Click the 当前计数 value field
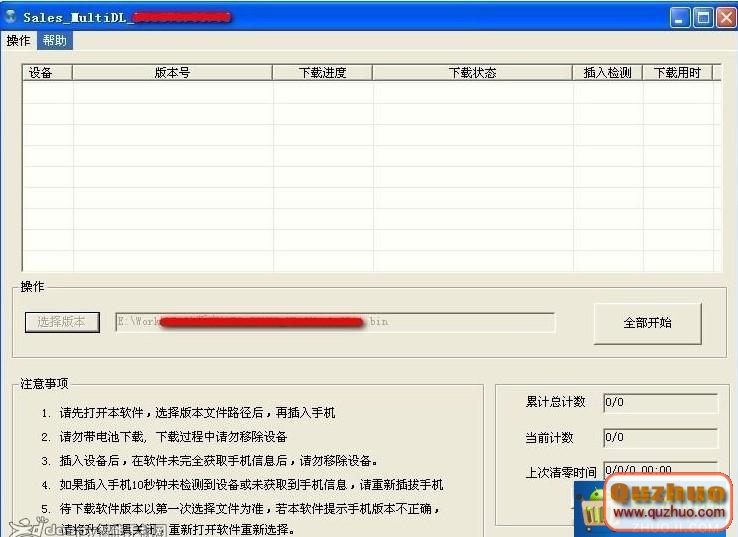The image size is (738, 537). coord(660,438)
